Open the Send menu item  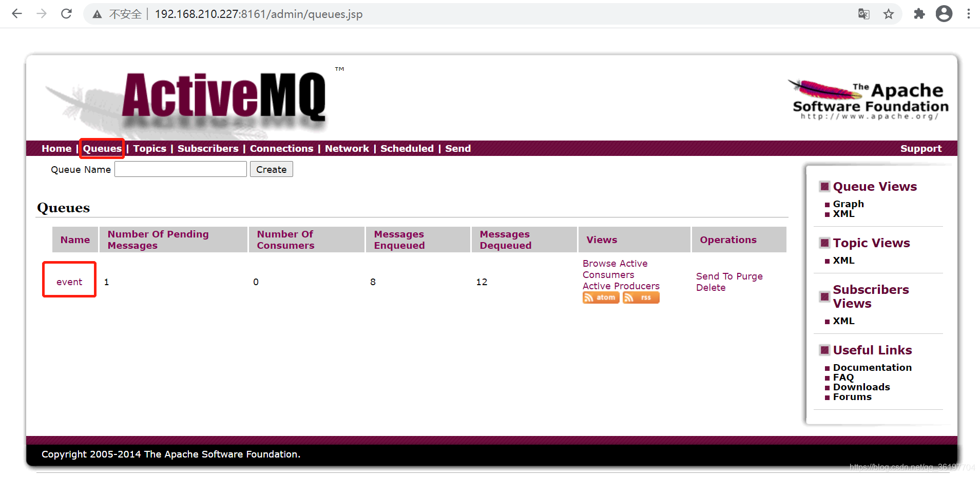coord(457,148)
